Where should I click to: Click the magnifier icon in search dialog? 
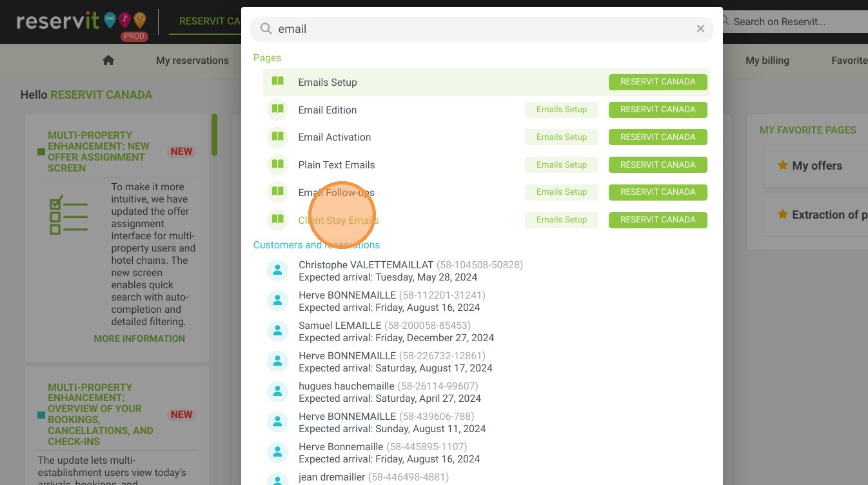tap(266, 29)
